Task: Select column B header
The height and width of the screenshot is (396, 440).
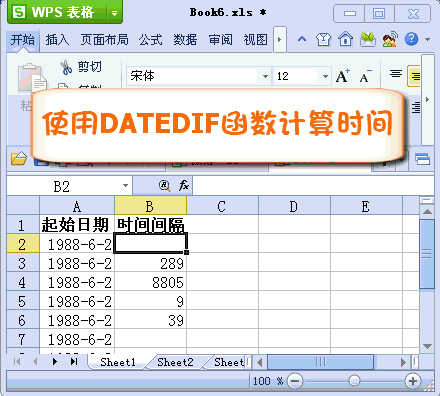Action: 150,207
